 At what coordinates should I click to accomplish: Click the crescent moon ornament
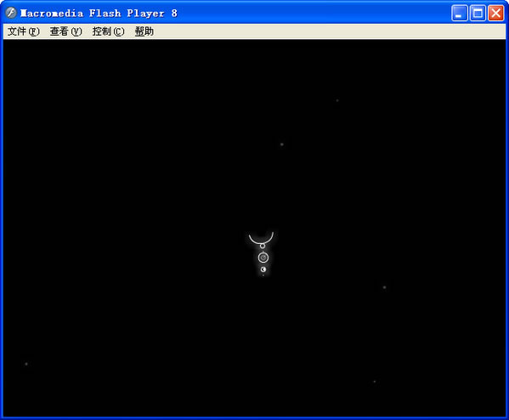tap(263, 270)
